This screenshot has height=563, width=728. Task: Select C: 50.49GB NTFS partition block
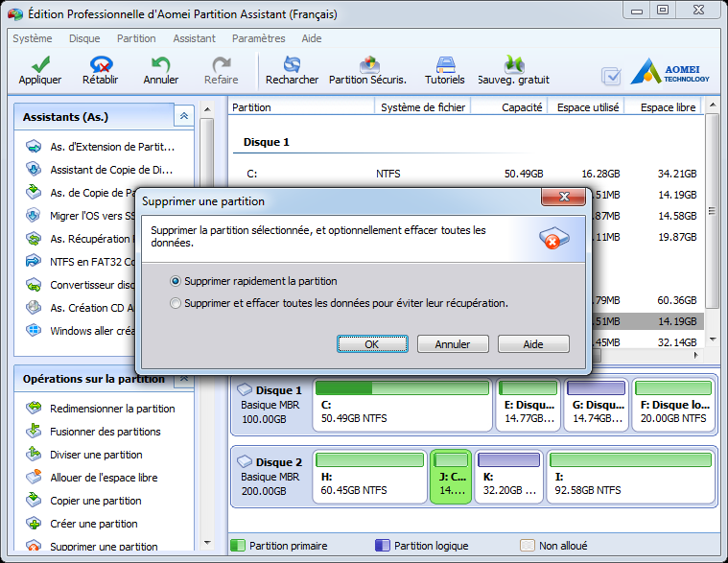pos(402,405)
